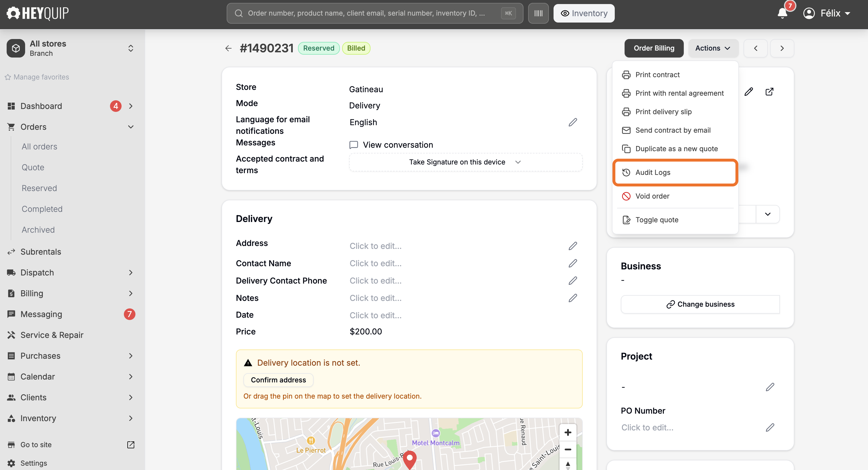Open the barcode scanner icon

(538, 13)
